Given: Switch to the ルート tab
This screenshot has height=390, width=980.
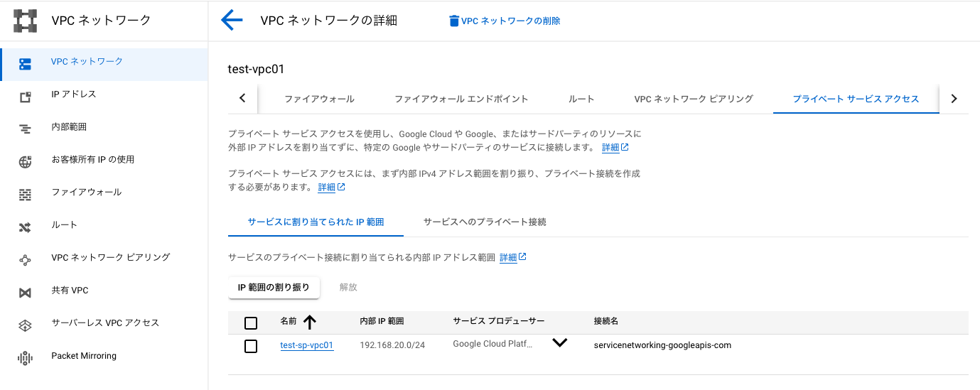Looking at the screenshot, I should (581, 99).
